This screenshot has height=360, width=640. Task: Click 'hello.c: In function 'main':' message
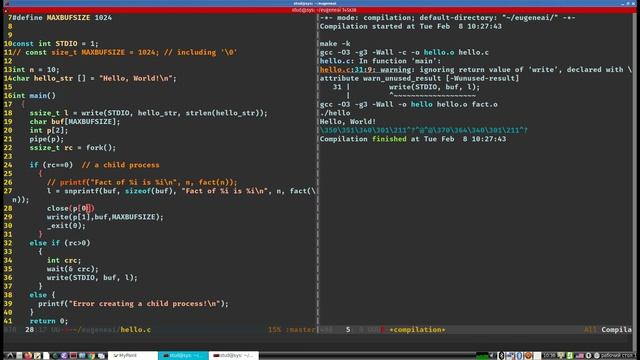[x=380, y=61]
